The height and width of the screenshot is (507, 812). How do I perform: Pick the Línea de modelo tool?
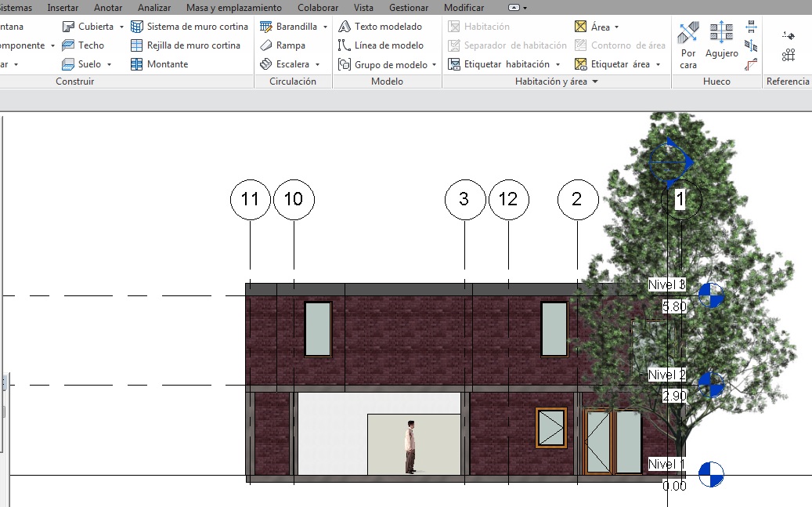point(381,45)
